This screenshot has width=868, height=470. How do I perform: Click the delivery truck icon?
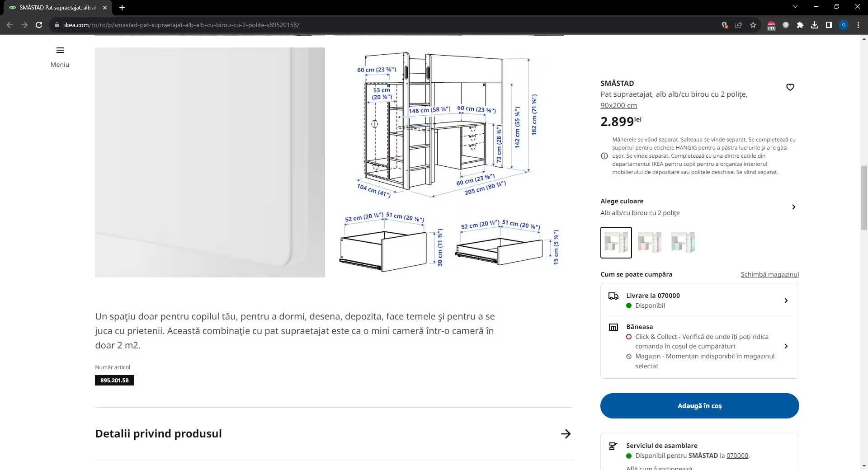click(613, 296)
